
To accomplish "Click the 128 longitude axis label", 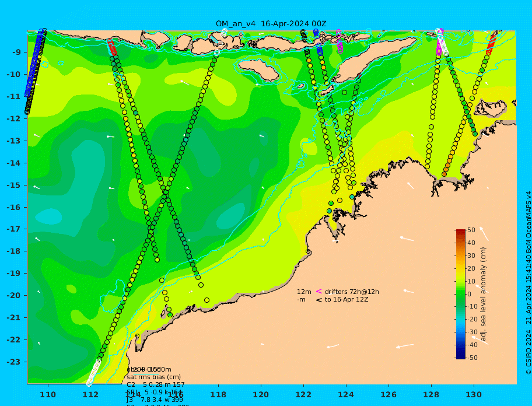I will [431, 394].
